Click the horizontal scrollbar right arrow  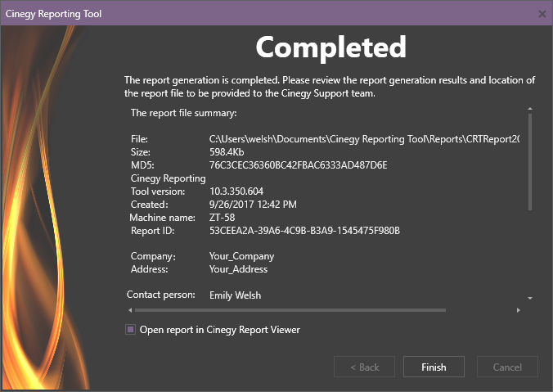point(518,310)
